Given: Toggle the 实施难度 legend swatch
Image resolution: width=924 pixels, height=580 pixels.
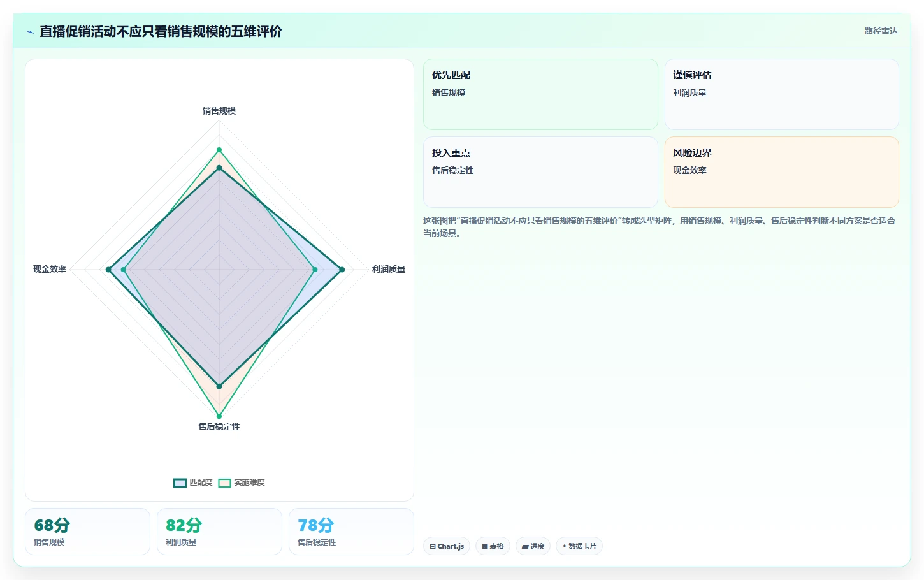Looking at the screenshot, I should [224, 482].
